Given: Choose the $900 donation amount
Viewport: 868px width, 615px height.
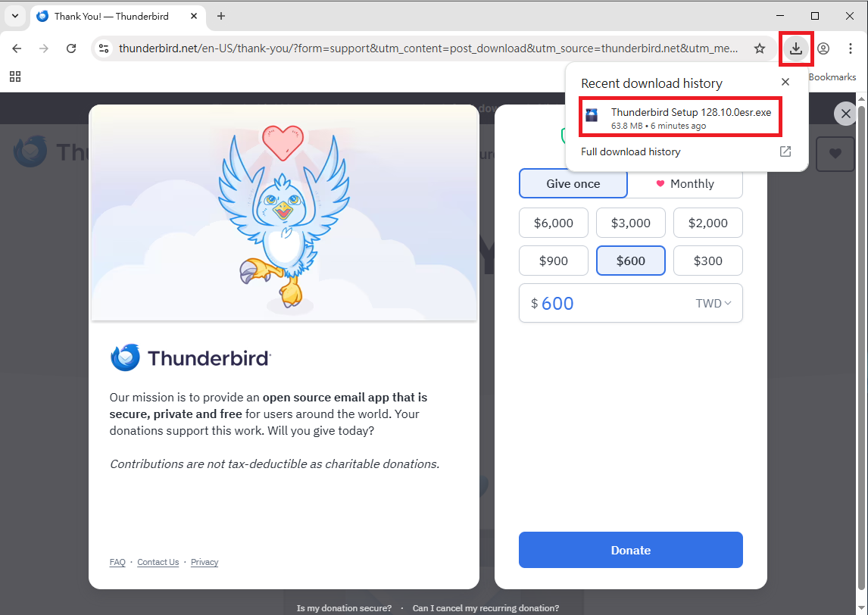Looking at the screenshot, I should pos(553,261).
